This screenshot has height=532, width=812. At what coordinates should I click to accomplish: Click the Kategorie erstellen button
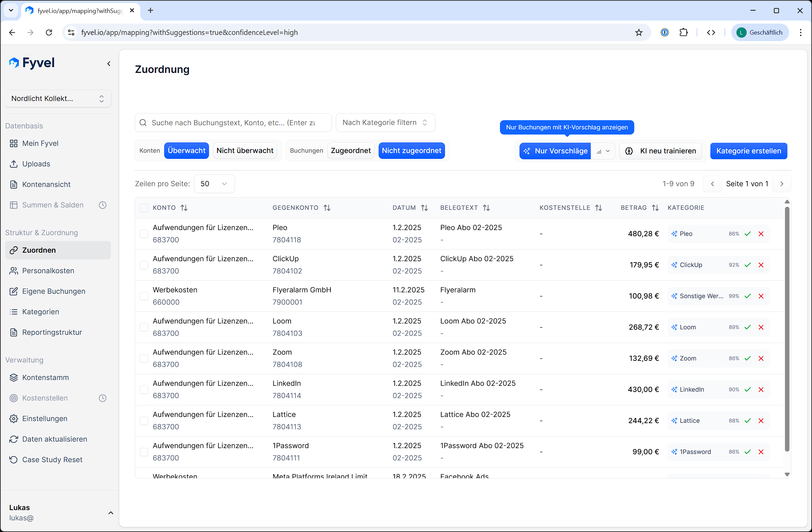[749, 151]
